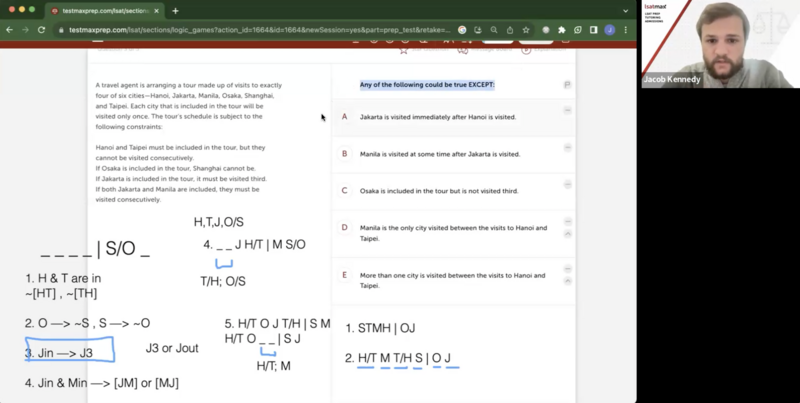Open the Chrome profile avatar
Screen dimensions: 800x403
(x=610, y=30)
